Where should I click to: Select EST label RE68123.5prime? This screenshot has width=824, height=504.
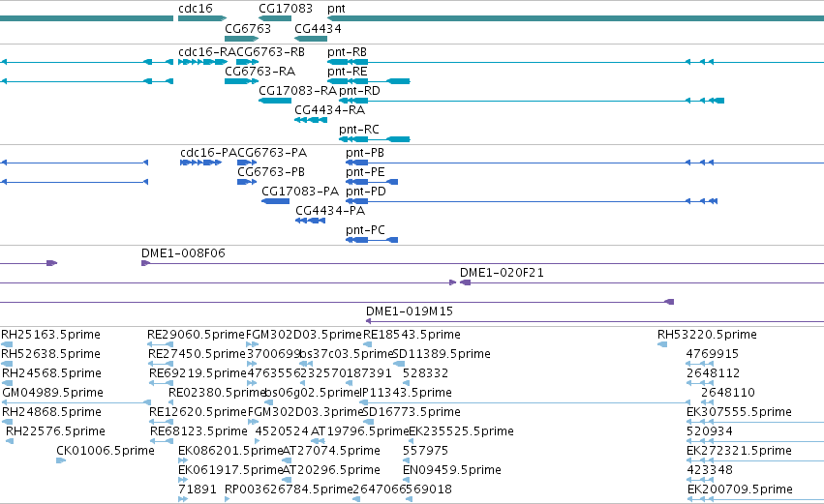[198, 432]
